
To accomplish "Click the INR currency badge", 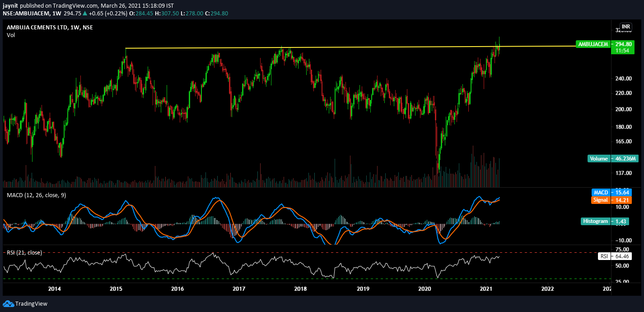I will [626, 27].
